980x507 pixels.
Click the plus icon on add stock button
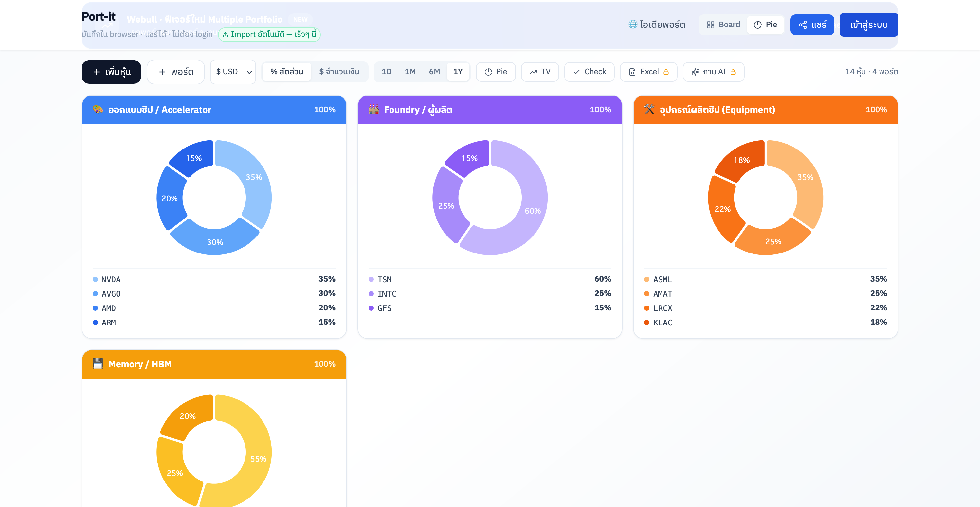click(x=97, y=72)
